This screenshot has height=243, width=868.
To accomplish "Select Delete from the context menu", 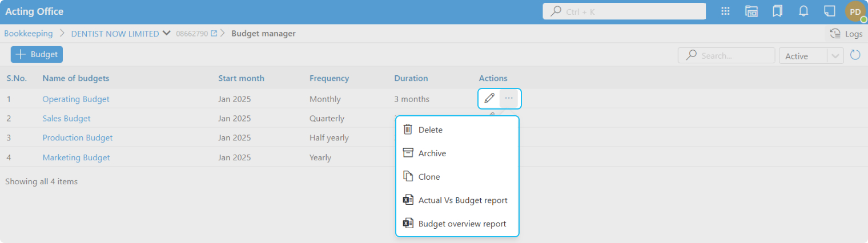I will click(x=430, y=130).
